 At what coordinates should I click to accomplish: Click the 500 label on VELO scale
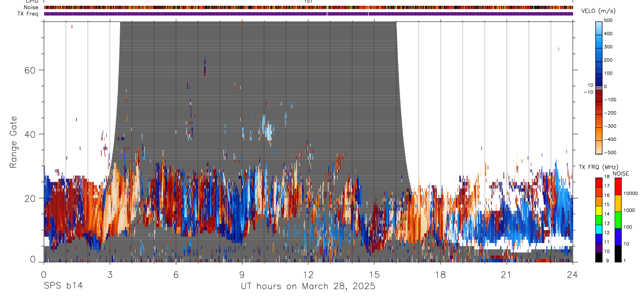tap(609, 20)
